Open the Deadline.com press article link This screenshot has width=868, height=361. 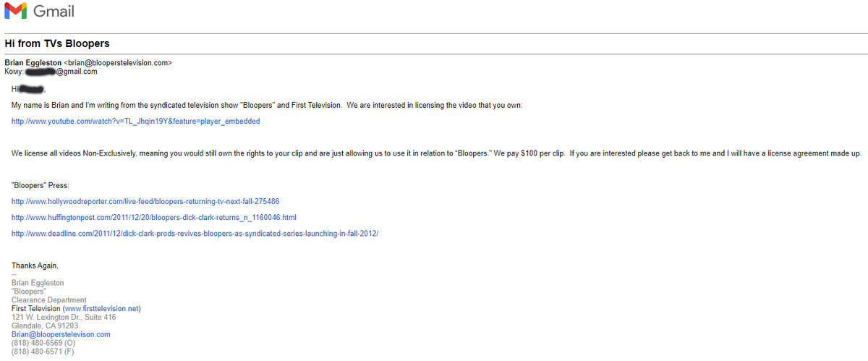click(195, 233)
